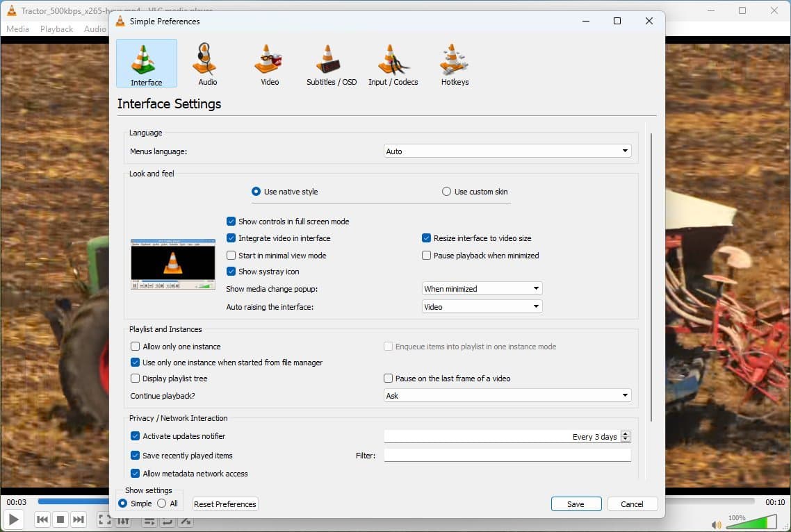The width and height of the screenshot is (791, 532).
Task: Disable Activate updates notifier
Action: click(135, 435)
